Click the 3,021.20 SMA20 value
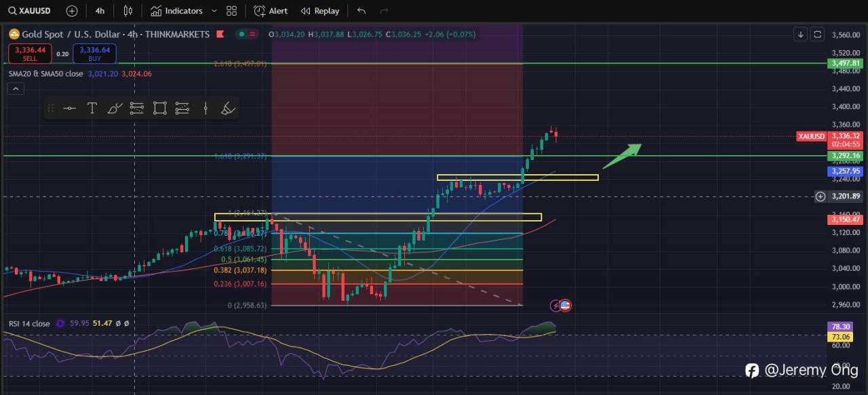 pyautogui.click(x=102, y=74)
